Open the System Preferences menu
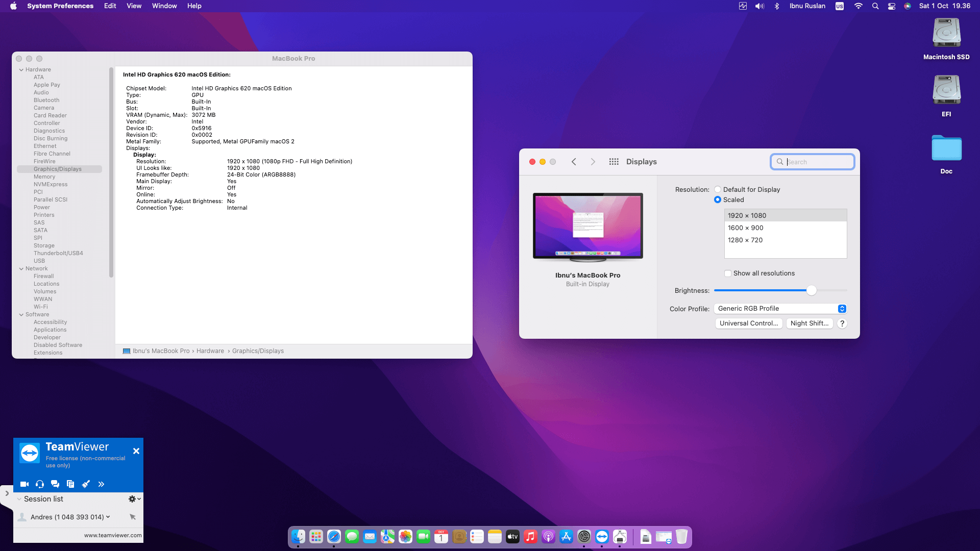 click(x=60, y=6)
